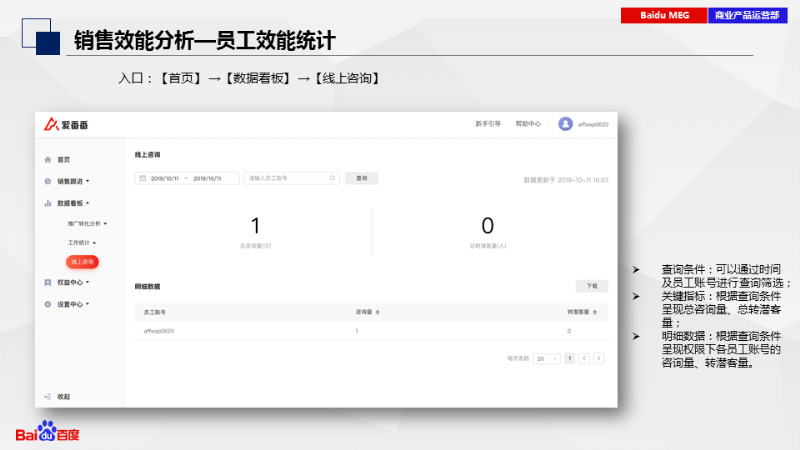800x450 pixels.
Task: Click the calendar icon in date field
Action: pyautogui.click(x=143, y=178)
